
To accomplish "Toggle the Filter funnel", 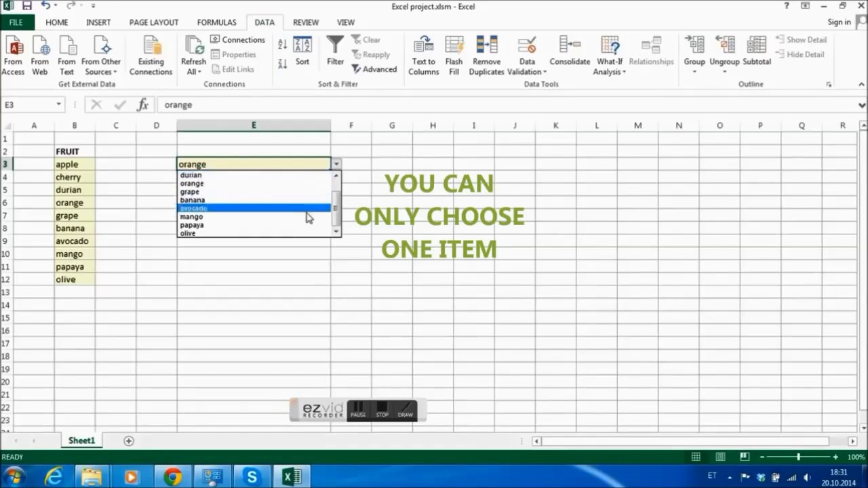I will pyautogui.click(x=335, y=52).
